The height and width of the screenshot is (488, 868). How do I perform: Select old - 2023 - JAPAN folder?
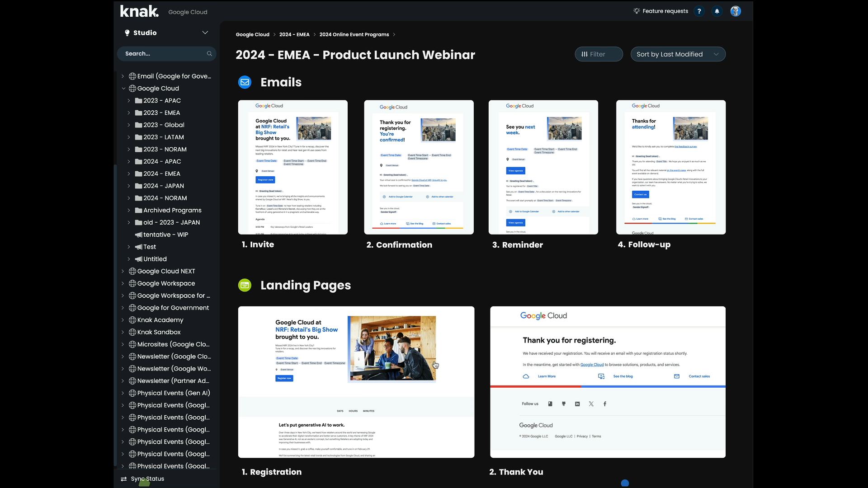[171, 223]
